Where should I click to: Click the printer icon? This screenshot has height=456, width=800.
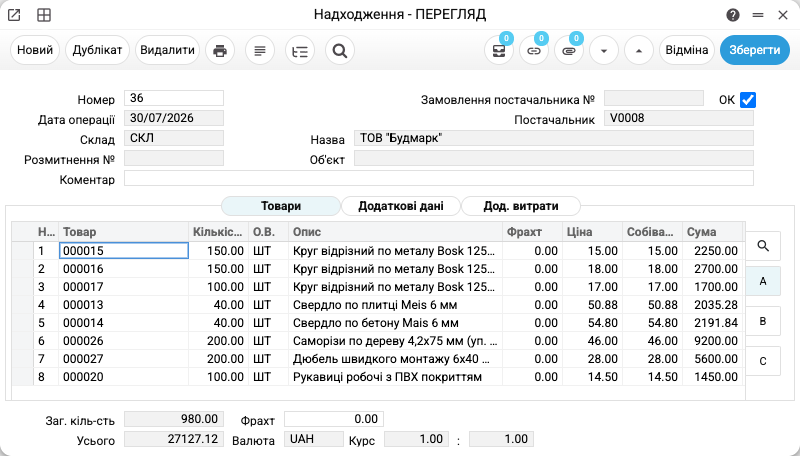220,50
